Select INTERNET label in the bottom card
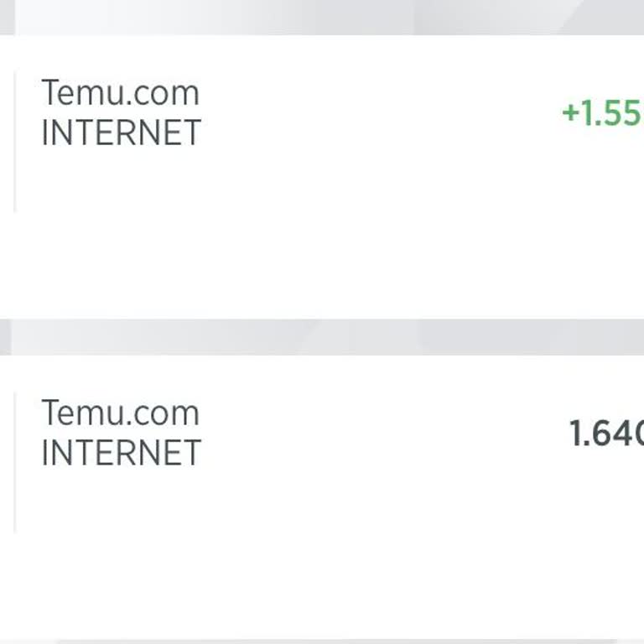The image size is (644, 644). (x=121, y=454)
